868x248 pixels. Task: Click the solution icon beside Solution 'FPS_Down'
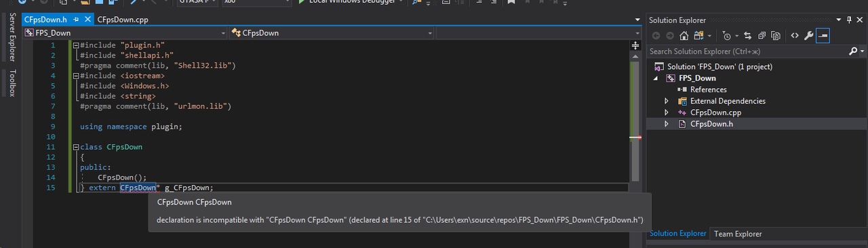660,66
